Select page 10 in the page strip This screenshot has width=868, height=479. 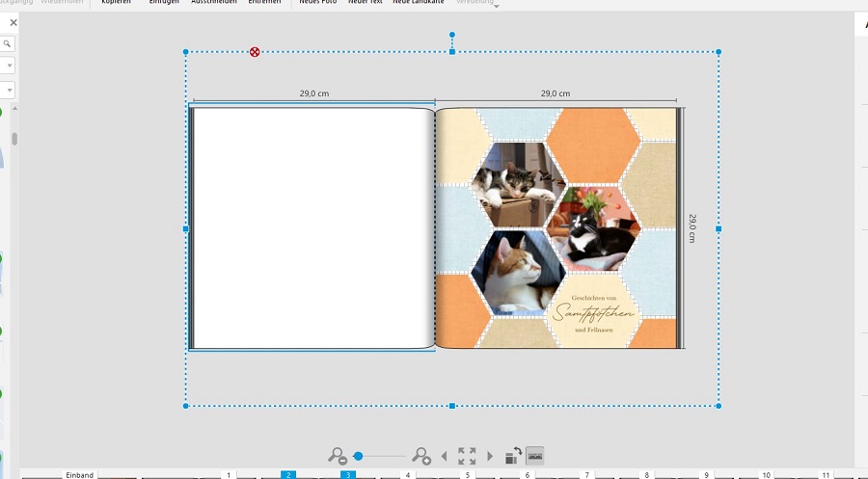766,474
